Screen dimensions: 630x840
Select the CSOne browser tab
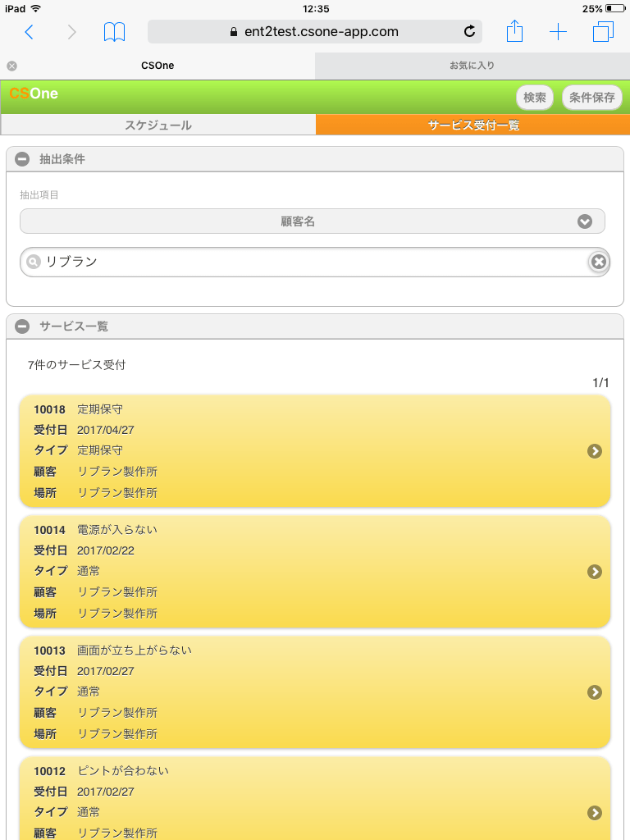[x=157, y=66]
